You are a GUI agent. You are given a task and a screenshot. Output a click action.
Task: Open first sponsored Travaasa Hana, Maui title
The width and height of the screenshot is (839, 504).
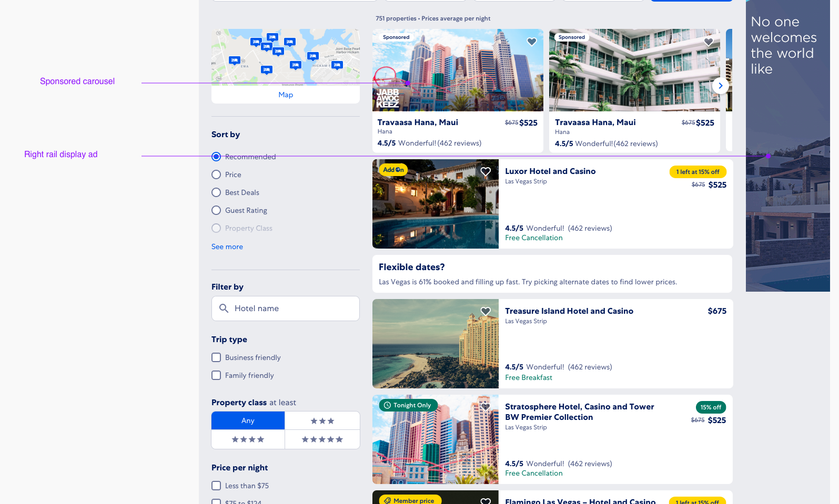[418, 122]
